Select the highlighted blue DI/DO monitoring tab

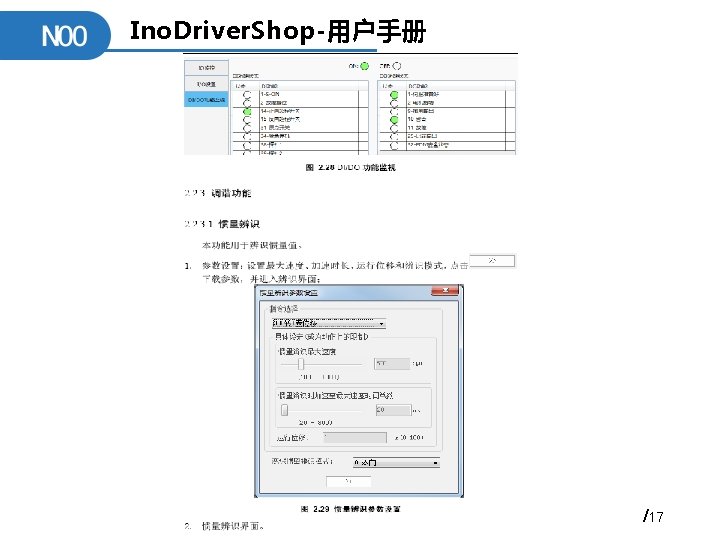[206, 99]
